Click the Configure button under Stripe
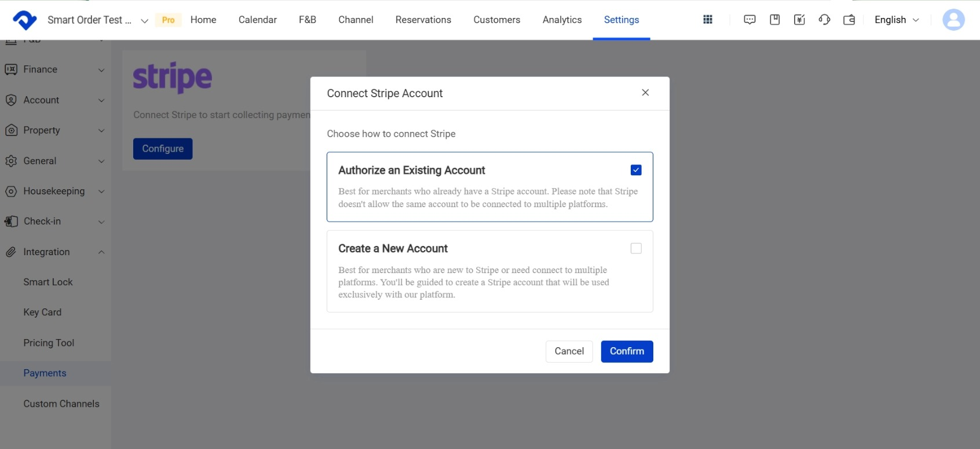The width and height of the screenshot is (980, 449). tap(163, 149)
